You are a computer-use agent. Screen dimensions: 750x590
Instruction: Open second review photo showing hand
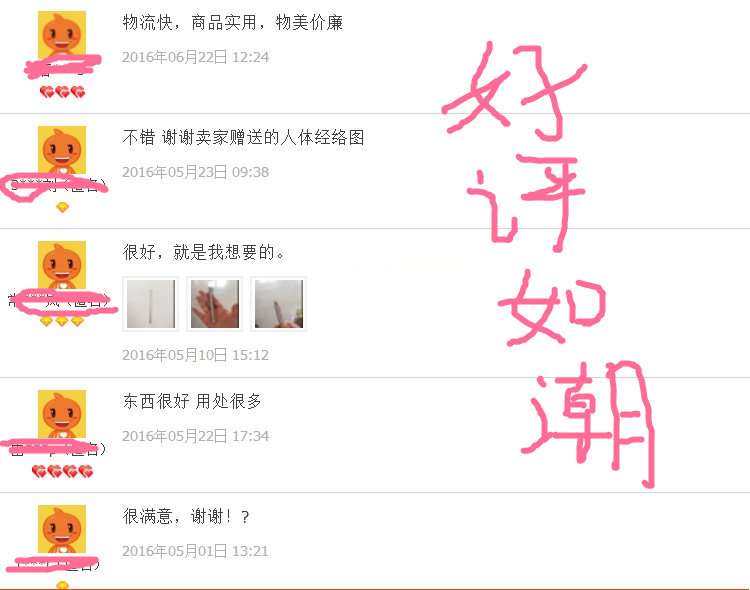[215, 304]
